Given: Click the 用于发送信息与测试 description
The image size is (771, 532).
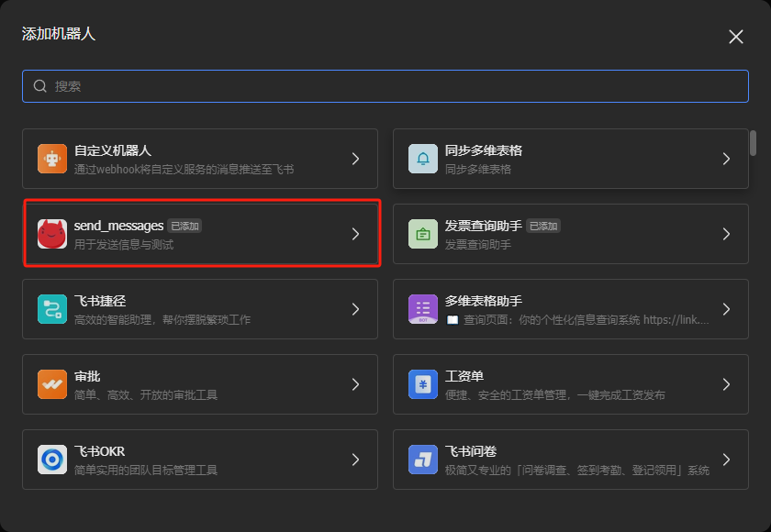Looking at the screenshot, I should tap(123, 245).
